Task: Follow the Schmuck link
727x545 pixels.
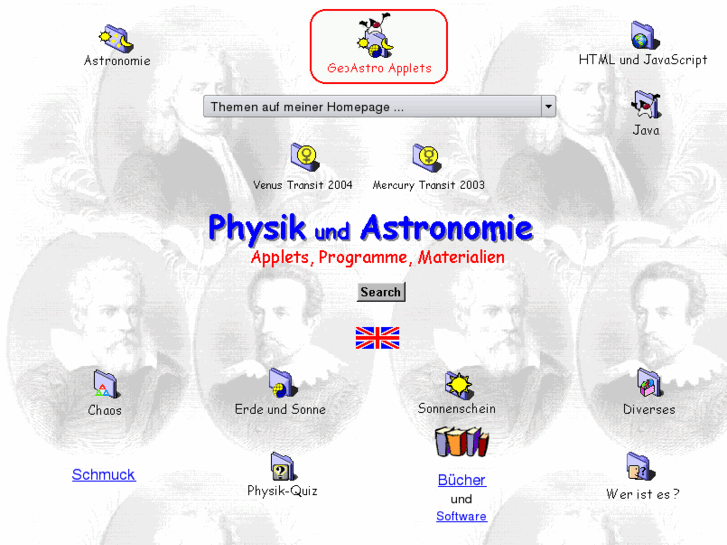Action: pos(103,474)
